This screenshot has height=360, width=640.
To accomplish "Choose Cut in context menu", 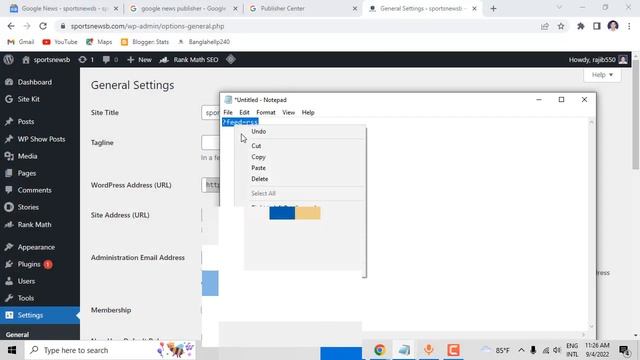I will [x=256, y=146].
